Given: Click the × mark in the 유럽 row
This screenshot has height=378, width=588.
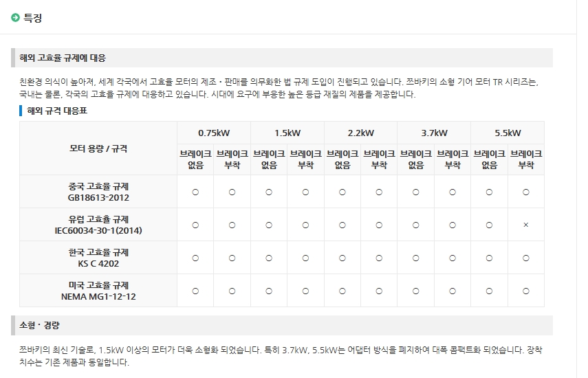Looking at the screenshot, I should [x=525, y=225].
